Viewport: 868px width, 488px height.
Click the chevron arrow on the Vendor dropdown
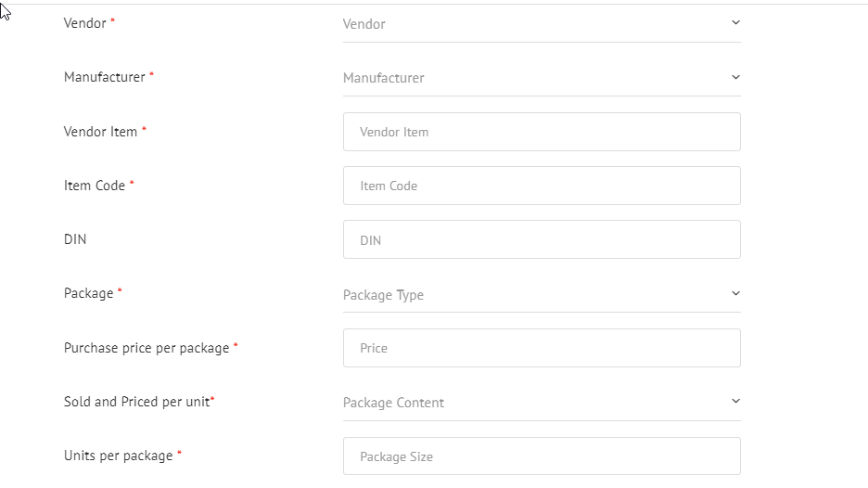pyautogui.click(x=735, y=22)
